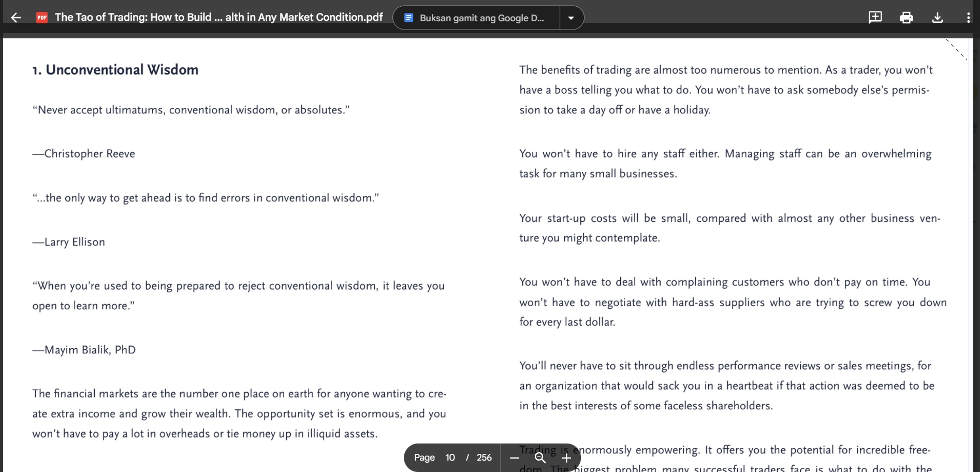Go back using the arrow icon

[16, 18]
